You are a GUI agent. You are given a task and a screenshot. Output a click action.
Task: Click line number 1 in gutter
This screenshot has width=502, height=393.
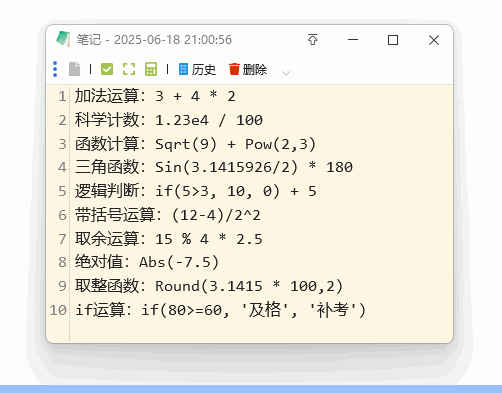coord(62,96)
